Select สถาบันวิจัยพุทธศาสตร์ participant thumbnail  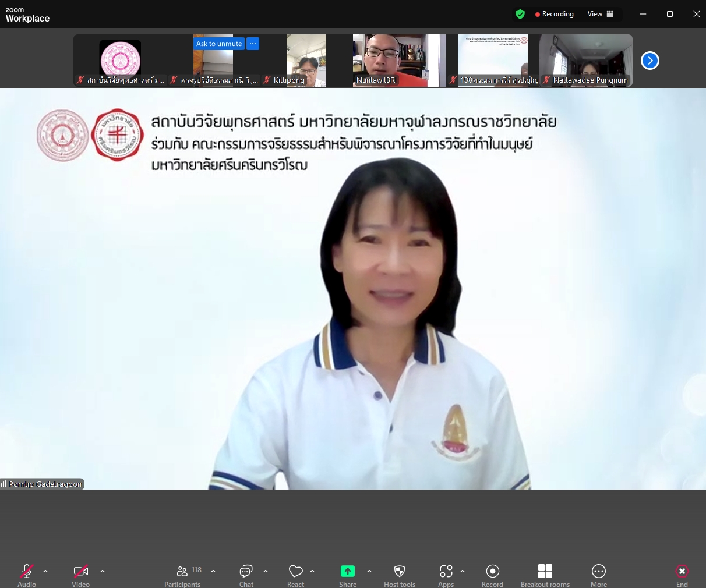click(x=120, y=61)
